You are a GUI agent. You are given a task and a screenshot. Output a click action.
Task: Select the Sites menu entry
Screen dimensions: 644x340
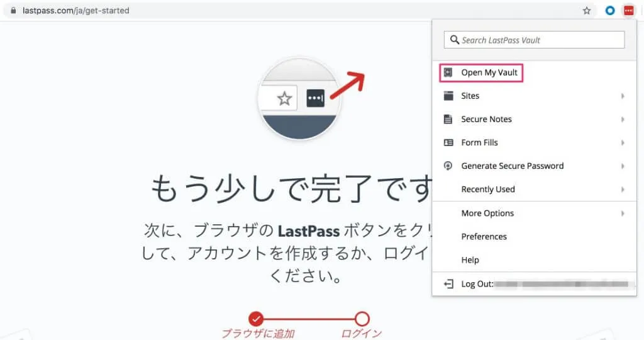[535, 96]
